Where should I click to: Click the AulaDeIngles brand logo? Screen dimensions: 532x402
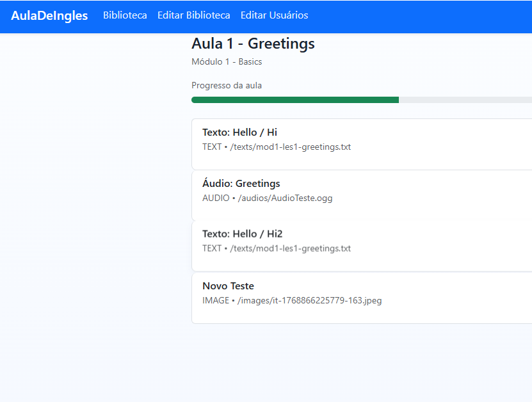[49, 16]
